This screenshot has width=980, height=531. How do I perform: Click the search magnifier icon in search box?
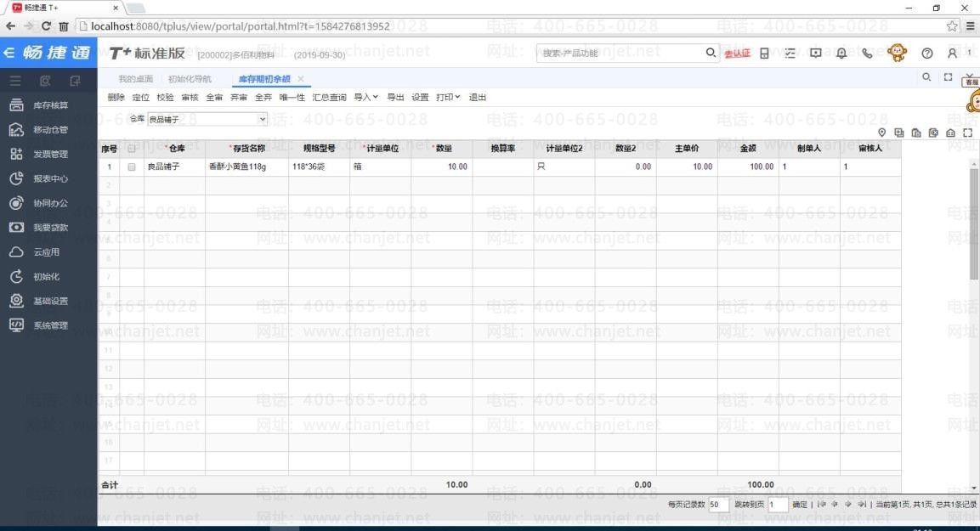coord(711,54)
